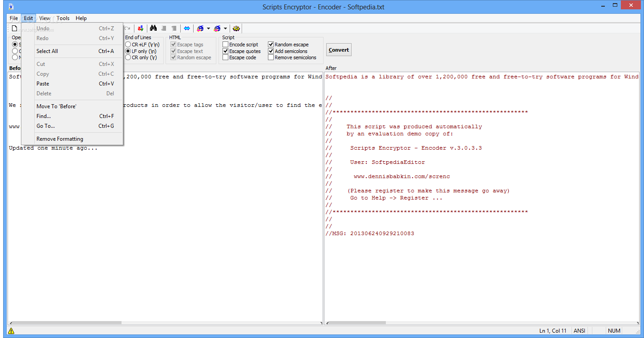Viewport: 644px width, 338px height.
Task: Click the redo arrow toolbar icon
Action: click(127, 29)
